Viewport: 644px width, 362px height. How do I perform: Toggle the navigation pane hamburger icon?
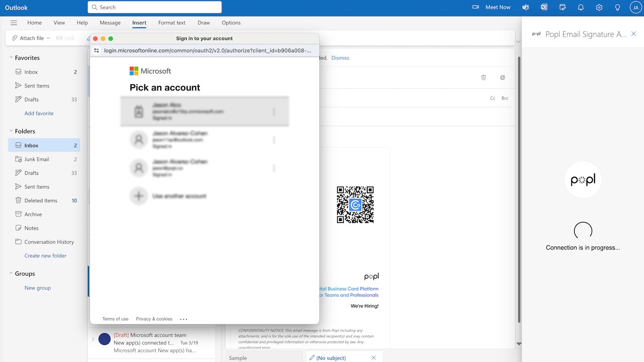tap(14, 23)
